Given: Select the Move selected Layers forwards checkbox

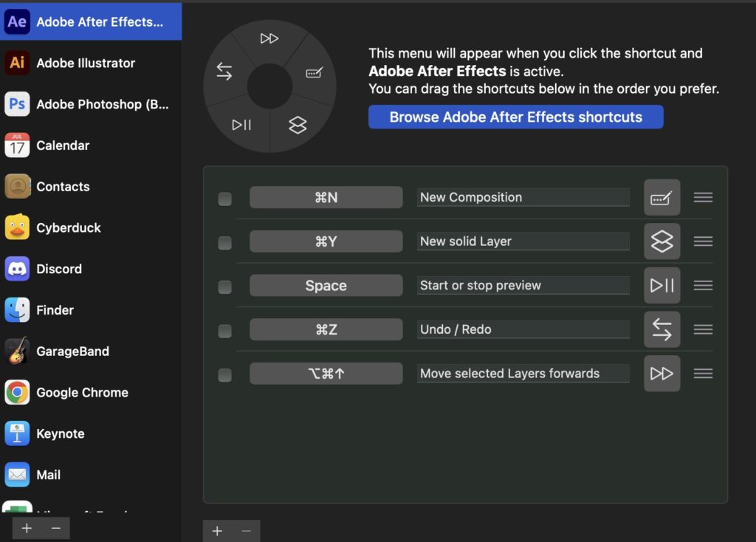Looking at the screenshot, I should pyautogui.click(x=224, y=374).
